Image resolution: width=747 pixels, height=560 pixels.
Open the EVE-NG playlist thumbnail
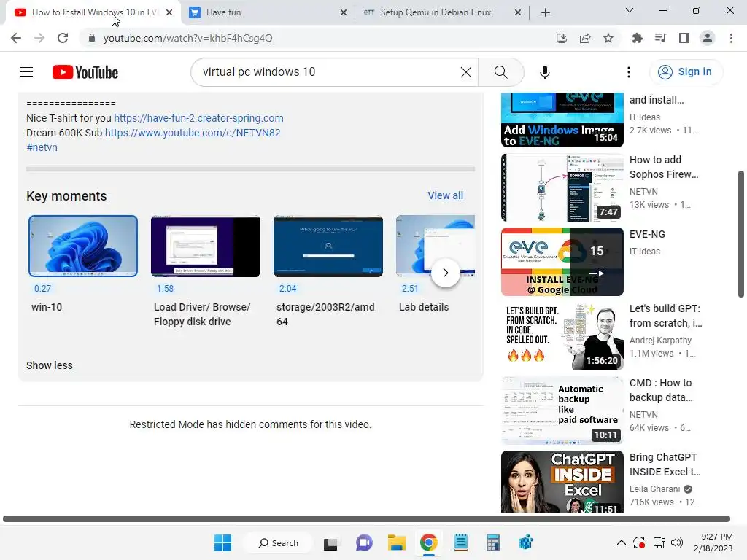tap(562, 262)
